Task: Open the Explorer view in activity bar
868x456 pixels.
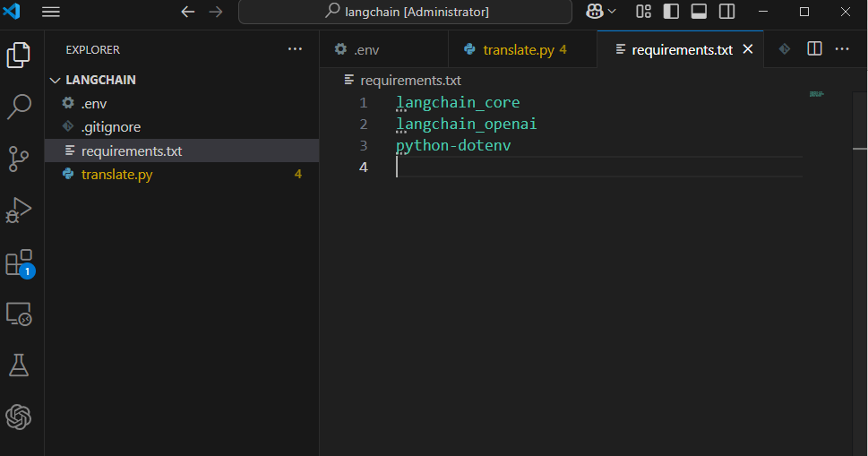Action: [19, 56]
